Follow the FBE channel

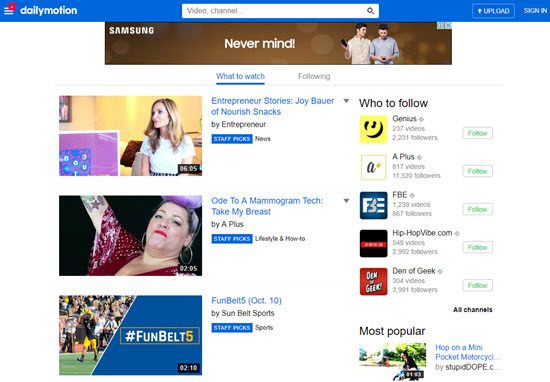click(477, 209)
